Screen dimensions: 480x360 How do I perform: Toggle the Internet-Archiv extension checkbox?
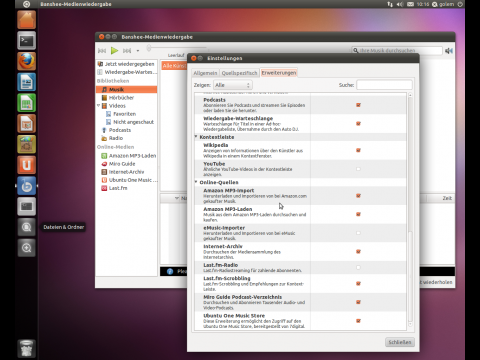coord(358,252)
